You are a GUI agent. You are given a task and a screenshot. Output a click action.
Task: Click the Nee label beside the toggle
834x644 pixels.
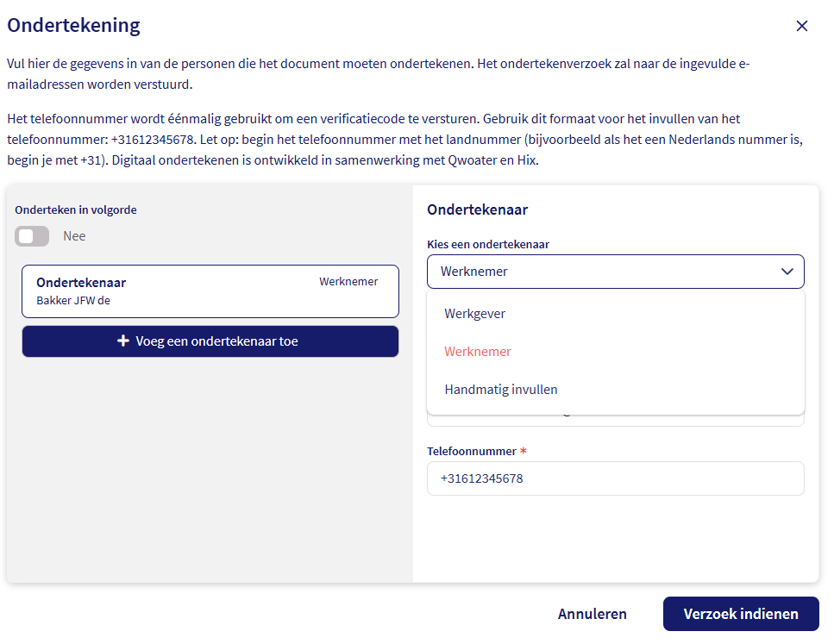click(74, 236)
